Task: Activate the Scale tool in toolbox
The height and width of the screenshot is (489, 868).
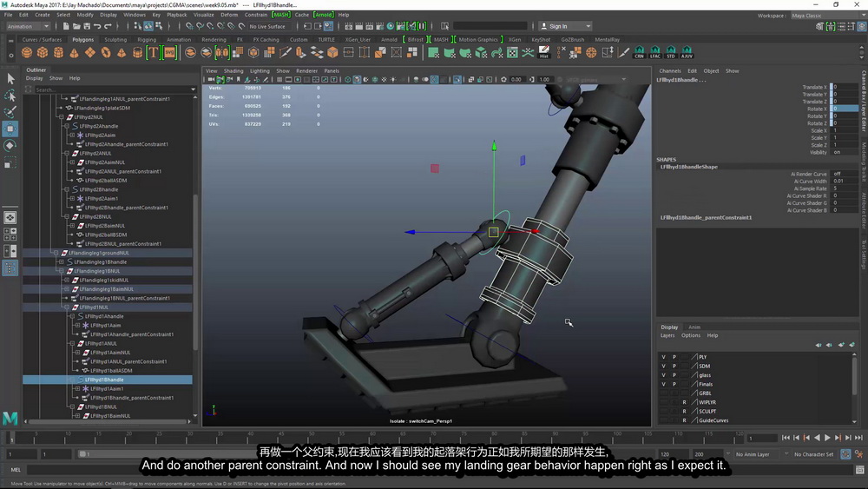Action: (10, 162)
